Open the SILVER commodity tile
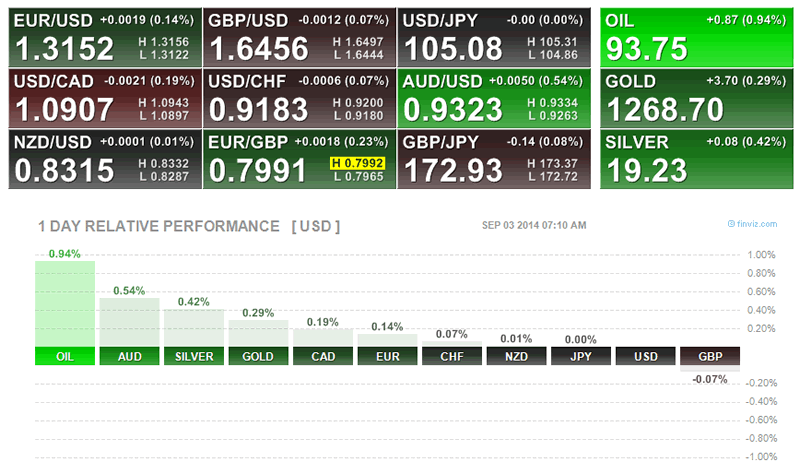The image size is (800, 474). 695,158
